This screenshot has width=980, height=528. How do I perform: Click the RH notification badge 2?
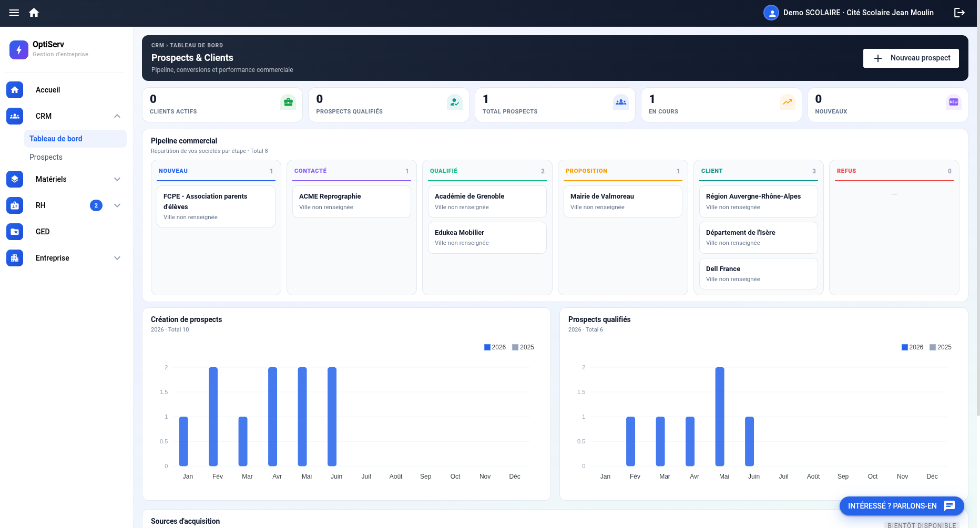(96, 205)
